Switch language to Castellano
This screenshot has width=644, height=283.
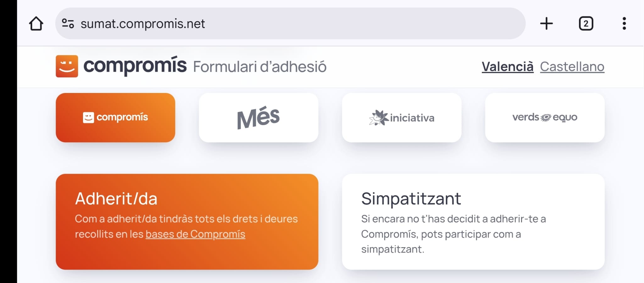tap(572, 67)
